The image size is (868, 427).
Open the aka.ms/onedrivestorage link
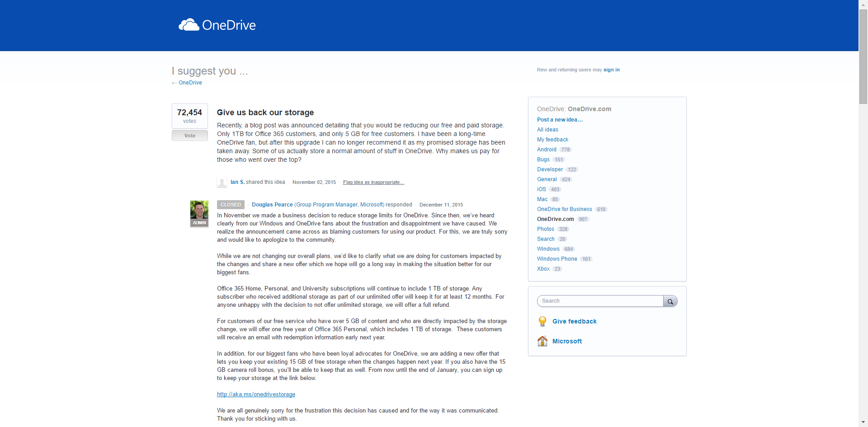pyautogui.click(x=256, y=394)
